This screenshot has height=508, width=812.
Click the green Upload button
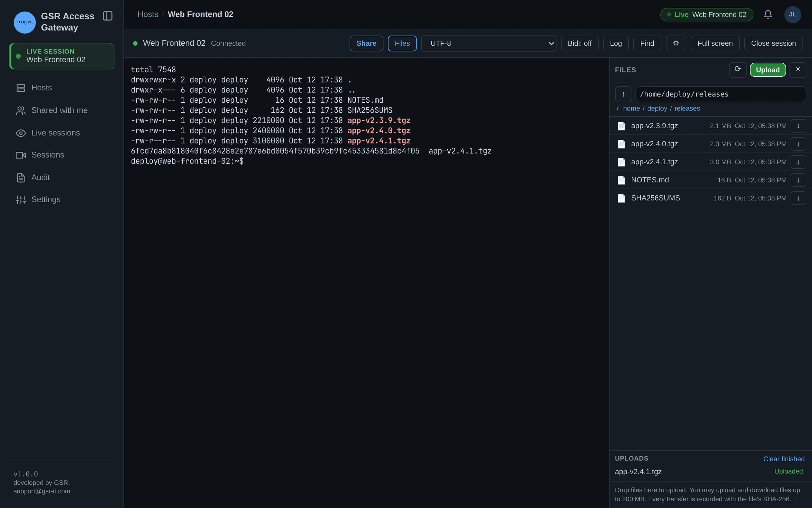pos(768,70)
